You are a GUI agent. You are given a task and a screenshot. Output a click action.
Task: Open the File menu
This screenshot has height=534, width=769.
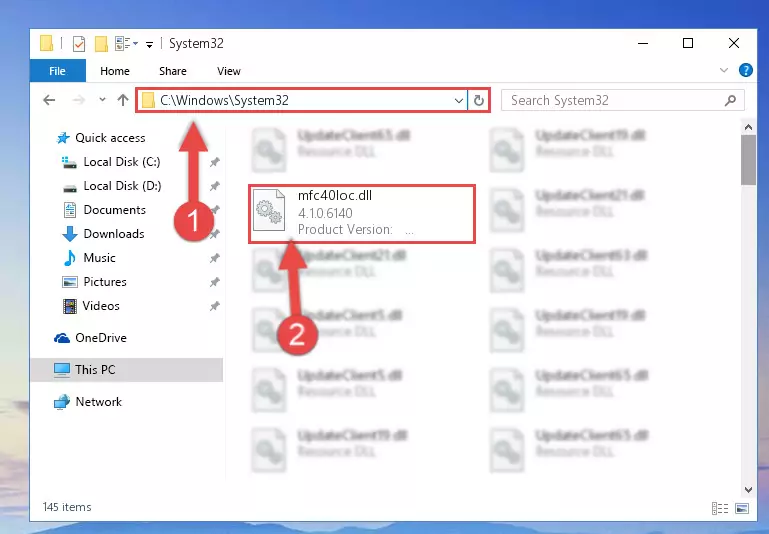pyautogui.click(x=57, y=71)
